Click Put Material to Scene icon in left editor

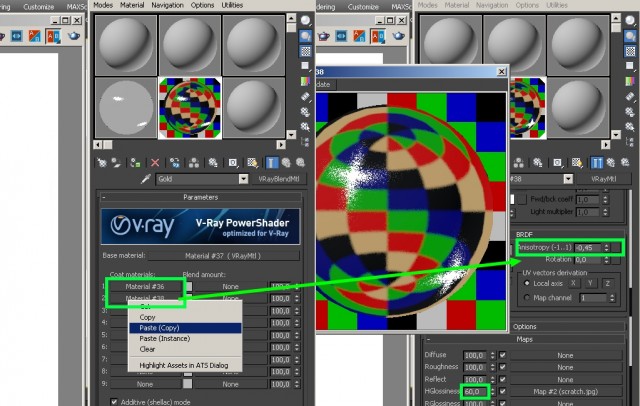(116, 163)
